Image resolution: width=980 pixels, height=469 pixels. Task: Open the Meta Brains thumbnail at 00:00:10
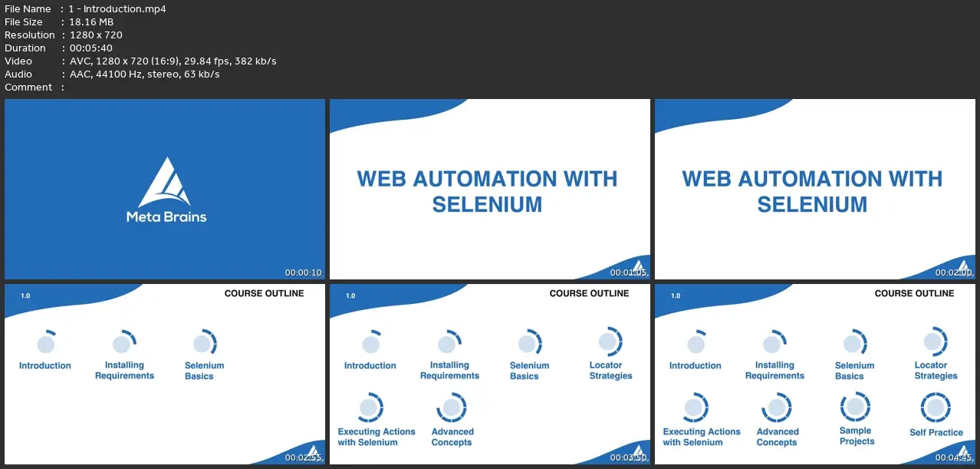165,189
